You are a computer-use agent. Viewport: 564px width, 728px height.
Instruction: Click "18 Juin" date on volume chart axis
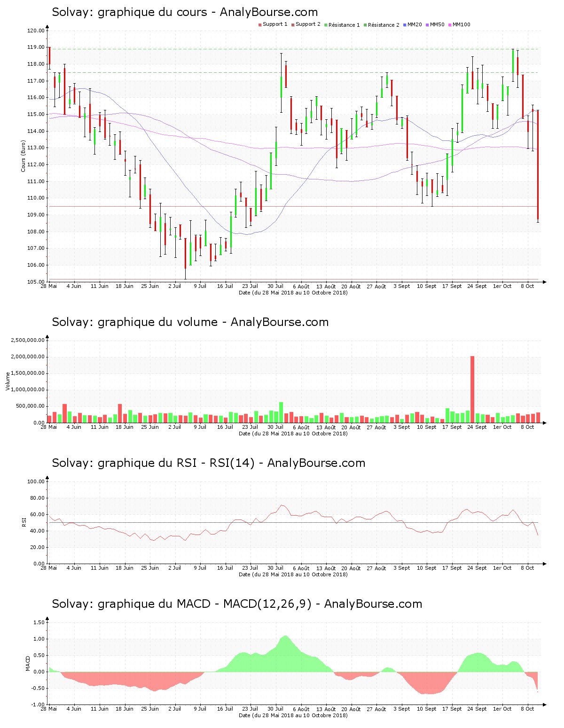(x=125, y=427)
